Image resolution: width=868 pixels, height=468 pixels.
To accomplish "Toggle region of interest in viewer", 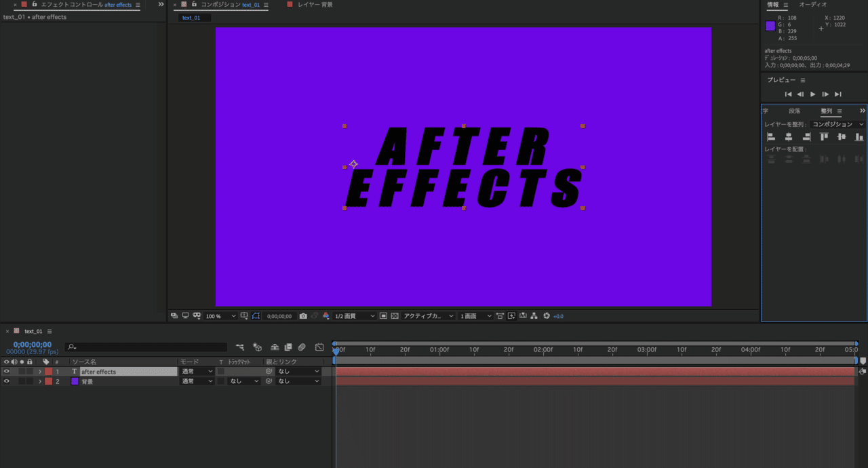I will pos(384,316).
